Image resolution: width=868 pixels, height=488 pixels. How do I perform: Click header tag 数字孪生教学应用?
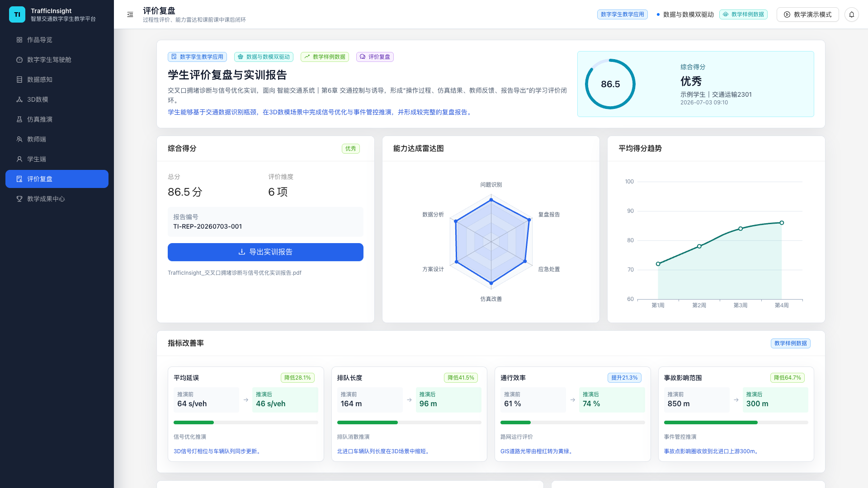[623, 14]
